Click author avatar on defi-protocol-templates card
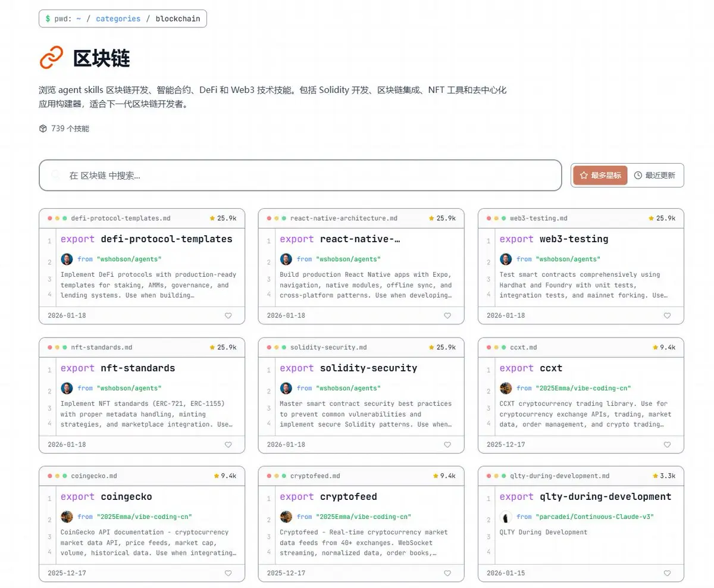Screen dimensions: 714x588 (x=67, y=259)
